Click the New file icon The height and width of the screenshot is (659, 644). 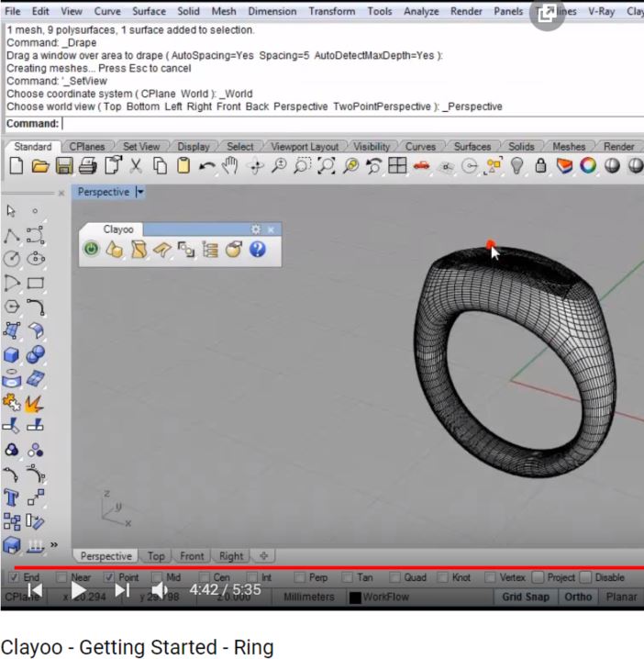(x=16, y=165)
